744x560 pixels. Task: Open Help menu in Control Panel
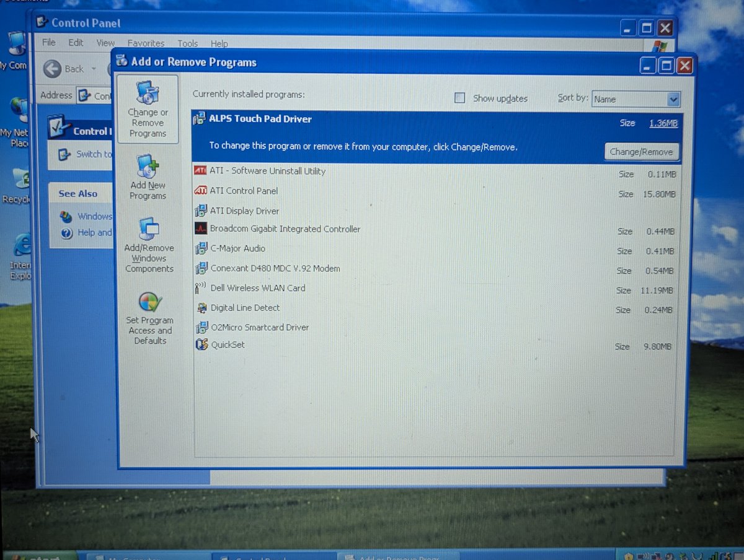(219, 44)
